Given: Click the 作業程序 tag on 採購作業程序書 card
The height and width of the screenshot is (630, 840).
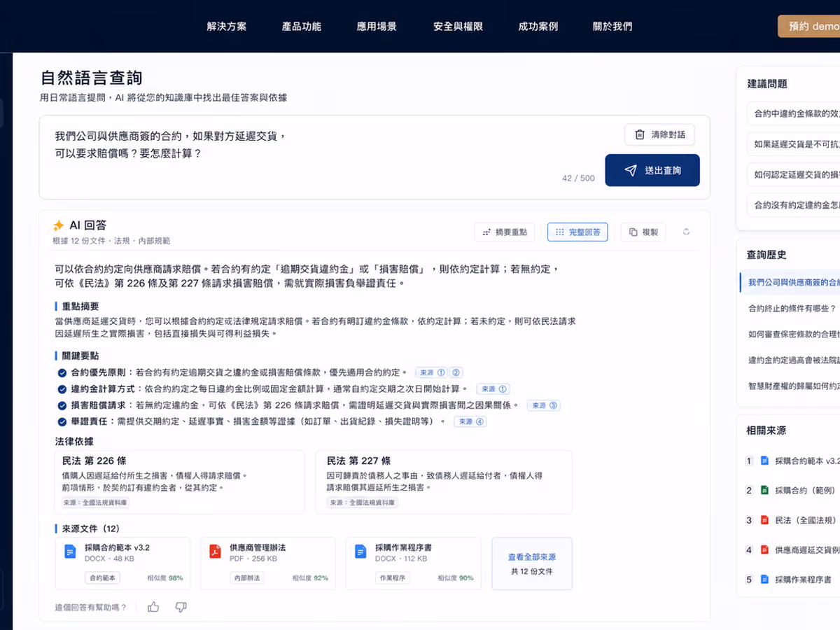Looking at the screenshot, I should click(393, 578).
